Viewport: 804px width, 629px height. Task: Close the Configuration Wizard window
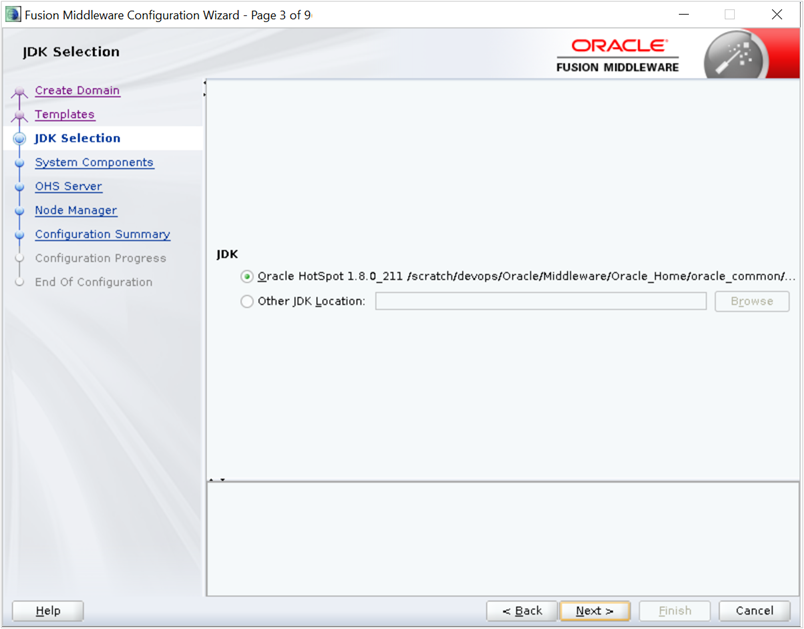pos(777,14)
